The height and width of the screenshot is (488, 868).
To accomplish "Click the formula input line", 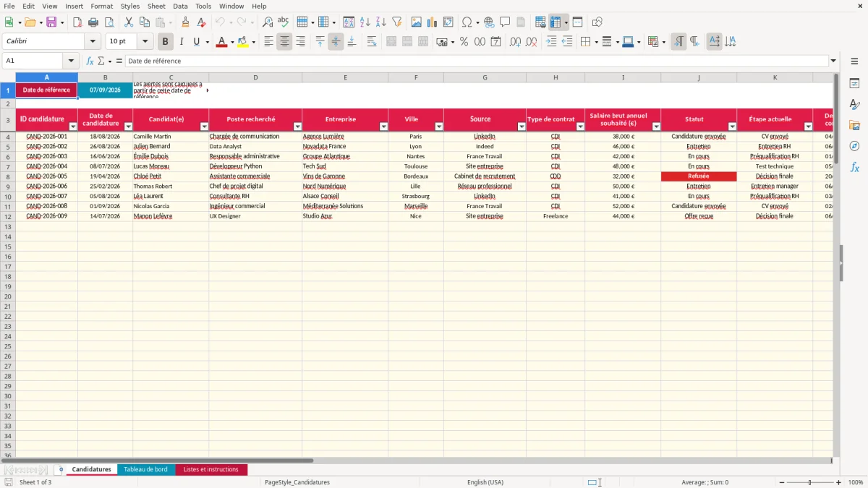I will (477, 61).
